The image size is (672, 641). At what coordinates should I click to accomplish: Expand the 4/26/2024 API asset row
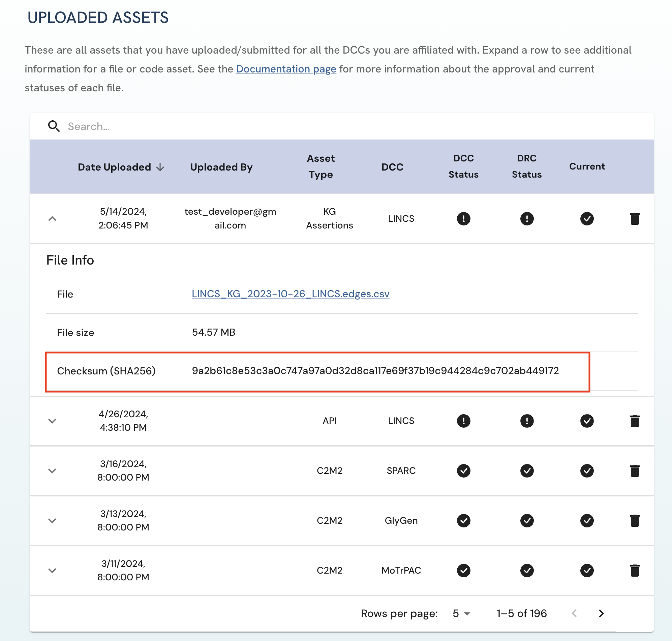point(52,421)
